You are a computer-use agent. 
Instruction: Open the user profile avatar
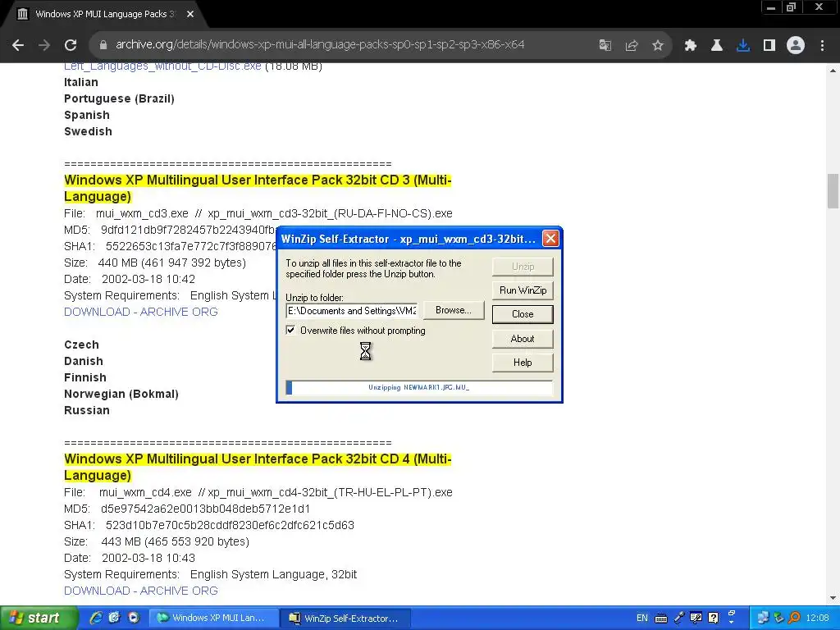[x=796, y=45]
